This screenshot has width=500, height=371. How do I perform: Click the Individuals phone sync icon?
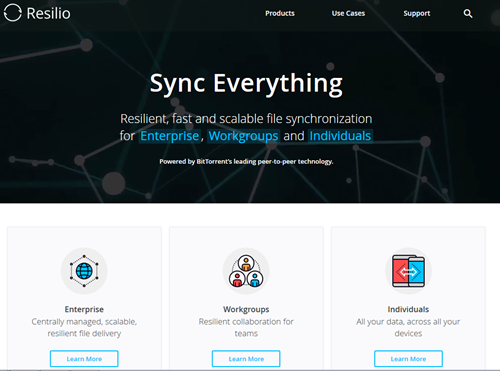[x=408, y=271]
